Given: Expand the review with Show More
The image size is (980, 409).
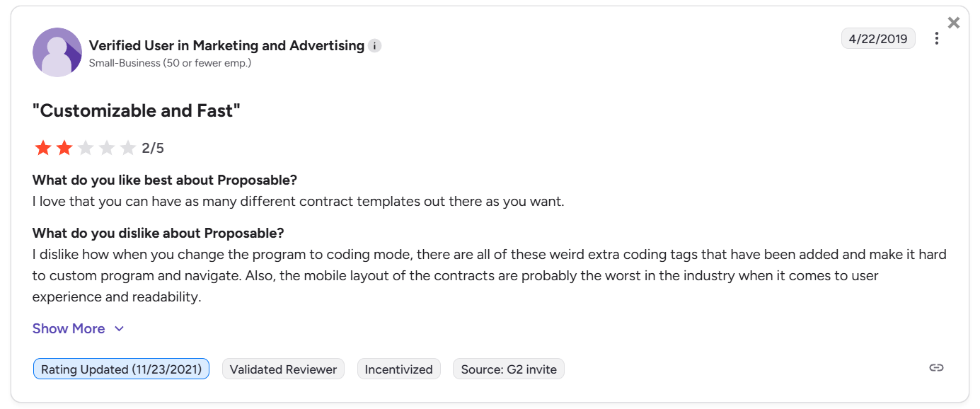Looking at the screenshot, I should 69,328.
